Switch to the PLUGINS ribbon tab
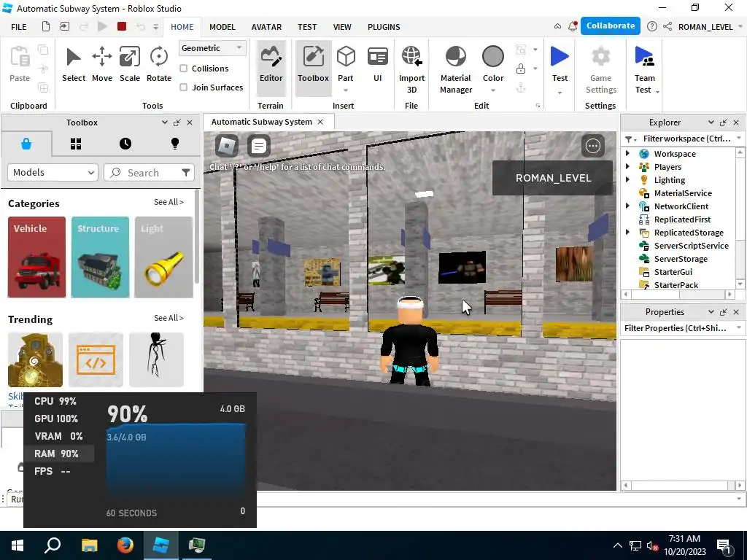The image size is (747, 560). 384,27
